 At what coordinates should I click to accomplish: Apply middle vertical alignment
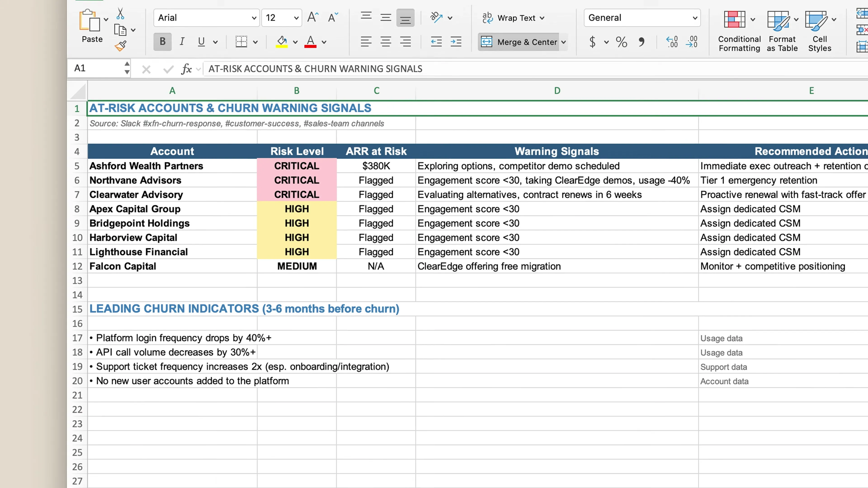[x=386, y=18]
